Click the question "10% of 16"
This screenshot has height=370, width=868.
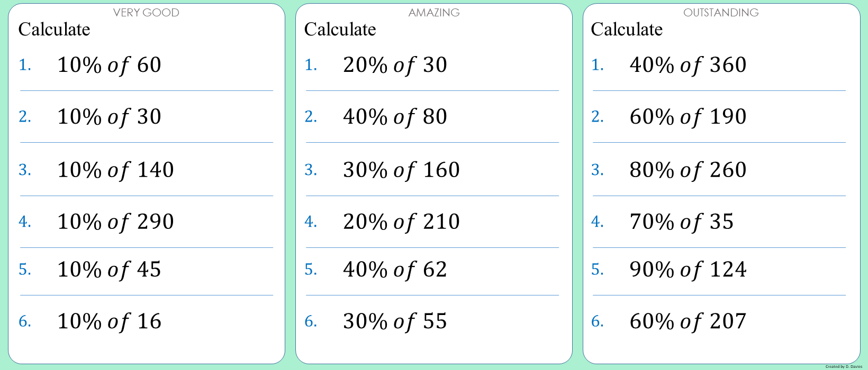[x=109, y=321]
